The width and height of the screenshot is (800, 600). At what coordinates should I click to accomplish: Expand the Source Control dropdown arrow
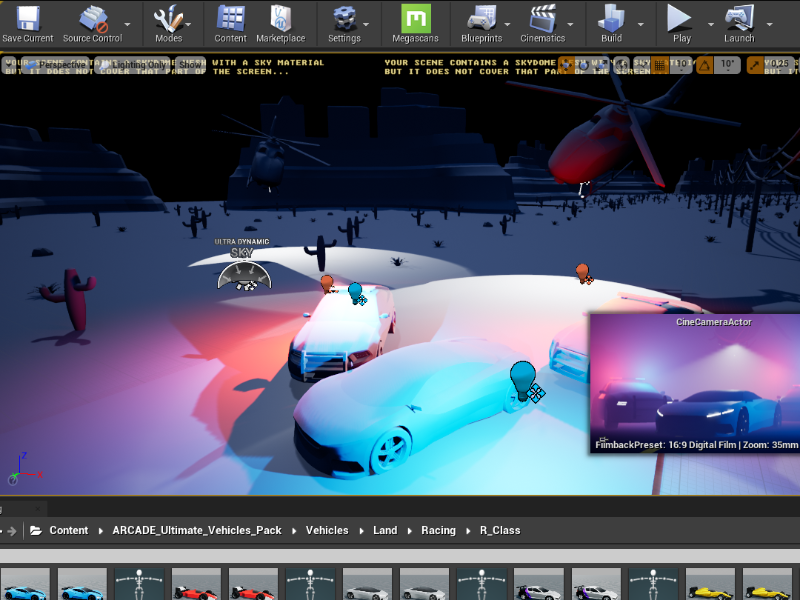(x=128, y=23)
